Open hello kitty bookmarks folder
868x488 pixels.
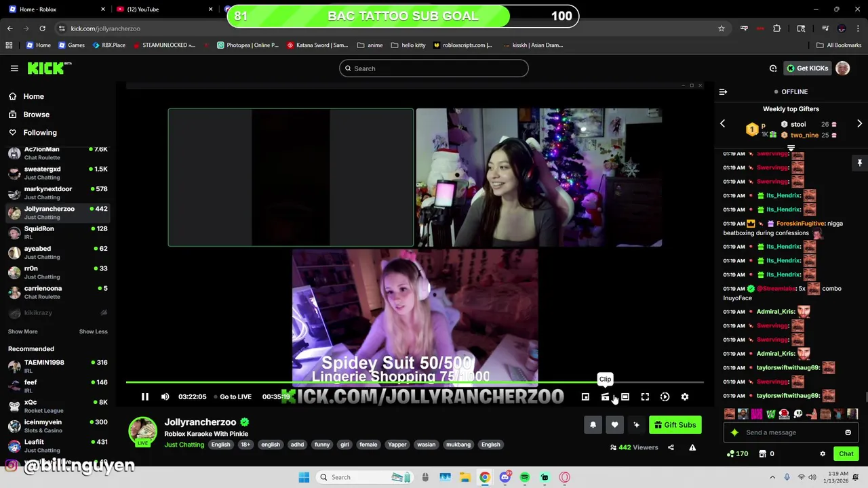(408, 45)
